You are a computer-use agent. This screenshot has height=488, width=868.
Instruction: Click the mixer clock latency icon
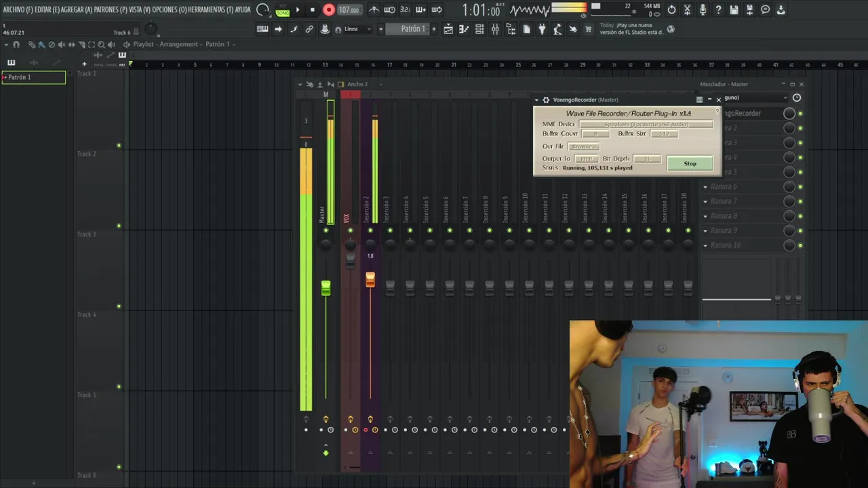tap(797, 98)
